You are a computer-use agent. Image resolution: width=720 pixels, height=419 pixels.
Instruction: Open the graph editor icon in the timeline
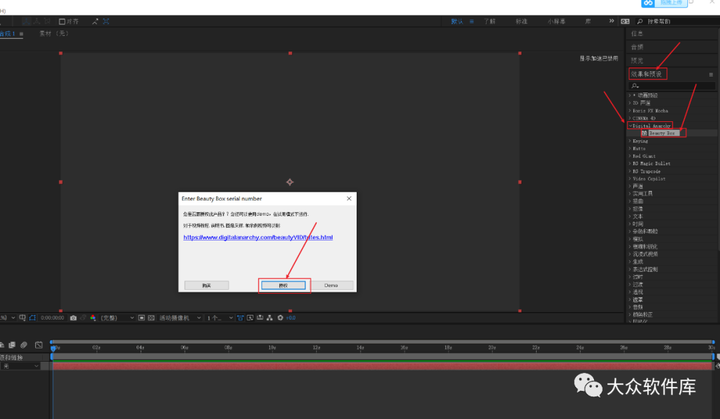[39, 345]
